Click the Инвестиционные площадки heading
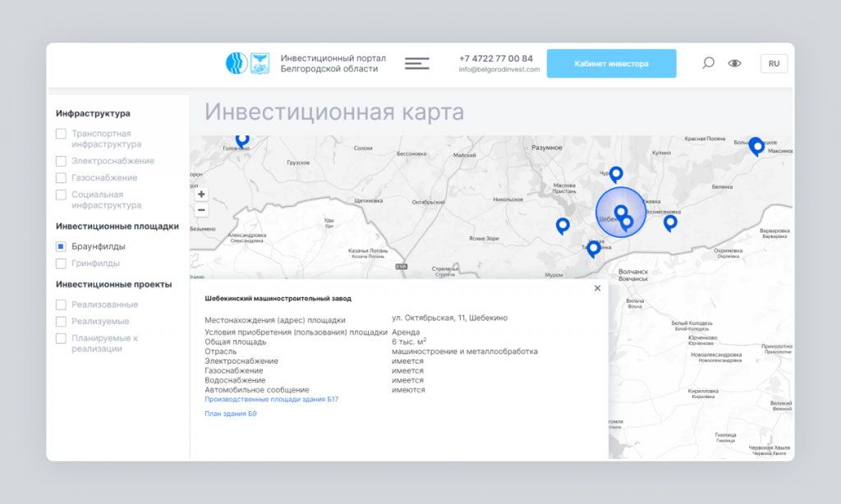 pyautogui.click(x=117, y=227)
